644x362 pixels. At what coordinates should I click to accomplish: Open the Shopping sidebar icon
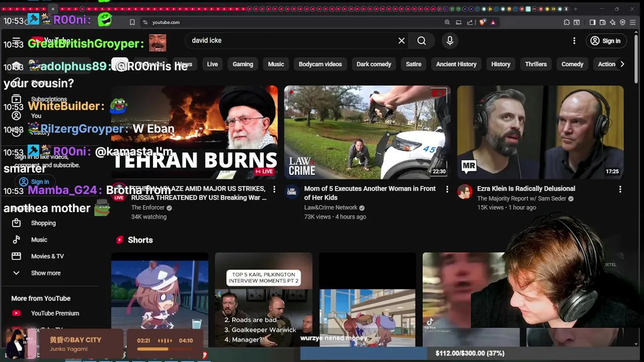tap(16, 223)
